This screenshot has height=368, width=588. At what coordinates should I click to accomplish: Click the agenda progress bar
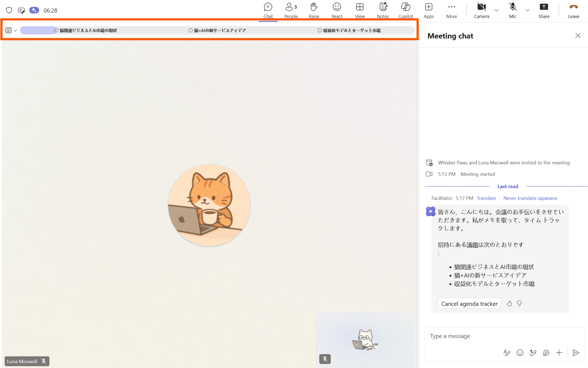pyautogui.click(x=37, y=30)
